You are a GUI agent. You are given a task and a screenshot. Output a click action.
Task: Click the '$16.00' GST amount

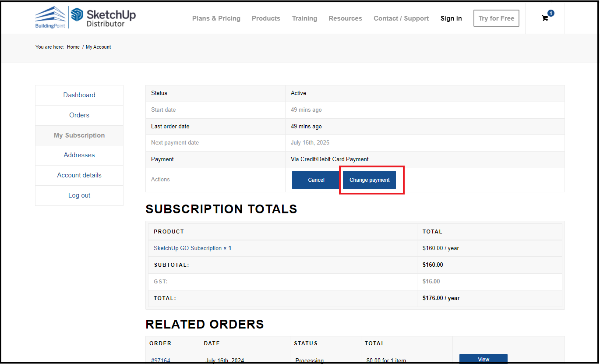[431, 281]
